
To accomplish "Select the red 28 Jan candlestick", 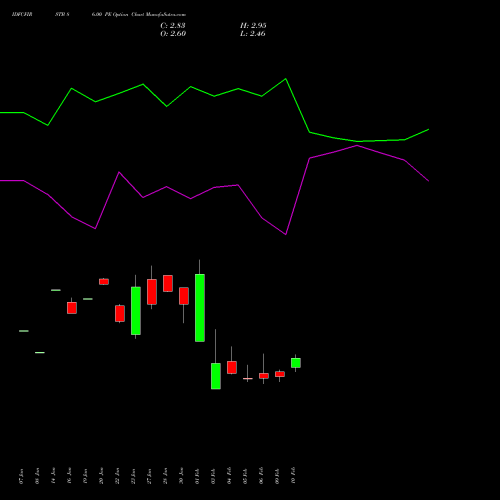I will pyautogui.click(x=168, y=283).
